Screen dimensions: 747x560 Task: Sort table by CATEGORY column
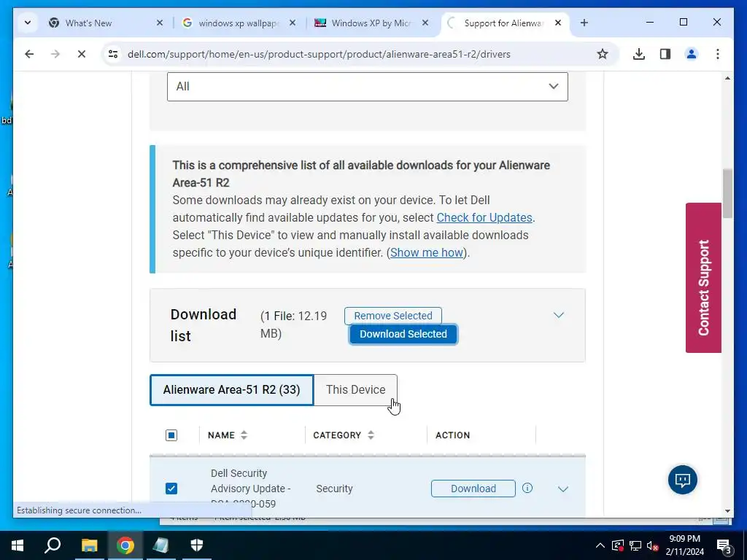(x=343, y=435)
